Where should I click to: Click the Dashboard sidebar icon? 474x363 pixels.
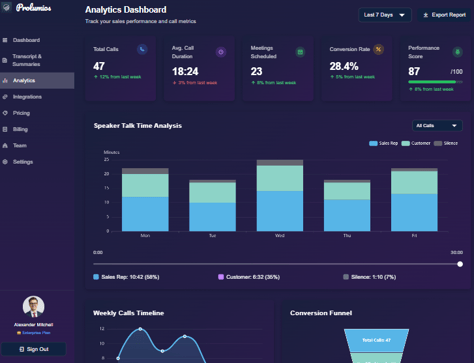[5, 40]
